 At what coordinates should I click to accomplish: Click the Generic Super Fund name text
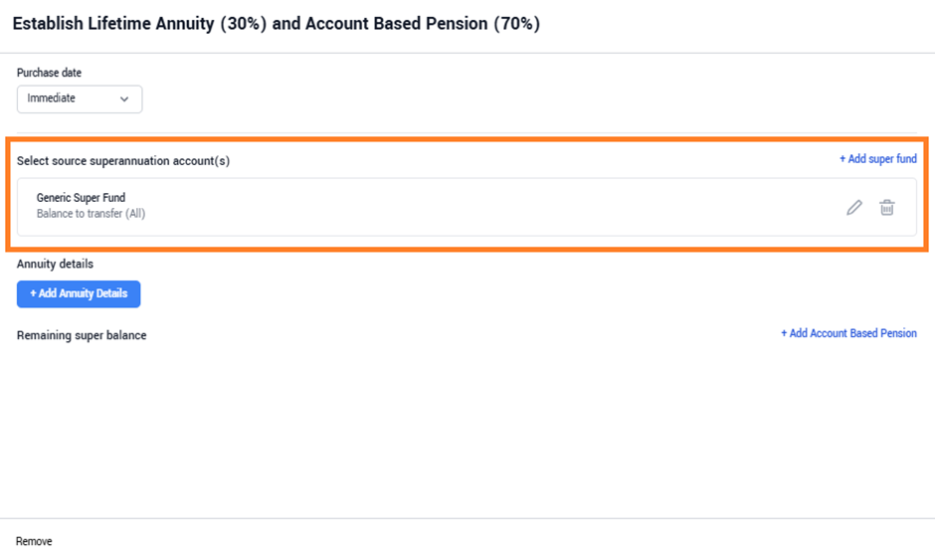[x=82, y=197]
